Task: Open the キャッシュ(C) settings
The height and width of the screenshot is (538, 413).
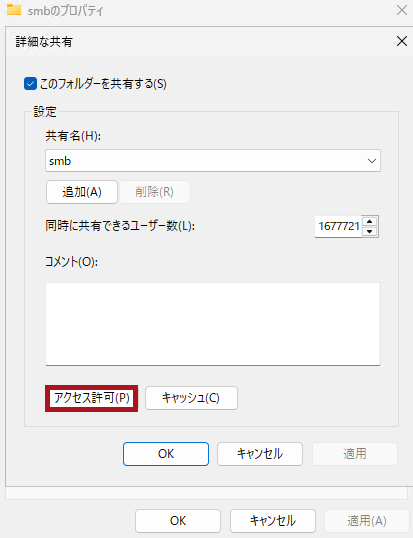Action: (191, 398)
